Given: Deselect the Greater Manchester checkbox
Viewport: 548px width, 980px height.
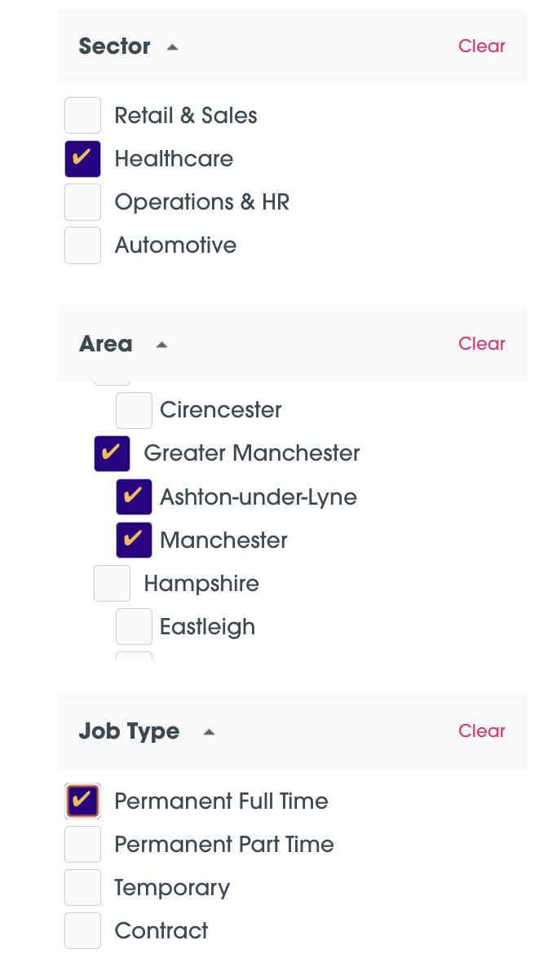Looking at the screenshot, I should tap(112, 453).
